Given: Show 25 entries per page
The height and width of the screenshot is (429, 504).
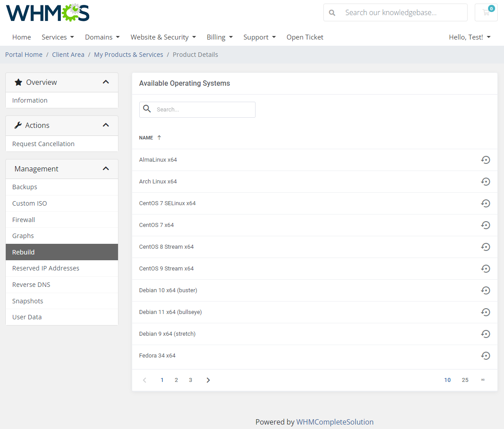Looking at the screenshot, I should 465,380.
